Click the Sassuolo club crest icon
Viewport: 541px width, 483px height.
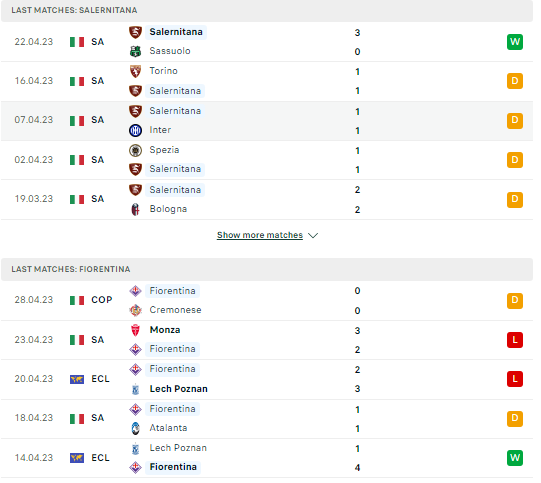pos(137,52)
